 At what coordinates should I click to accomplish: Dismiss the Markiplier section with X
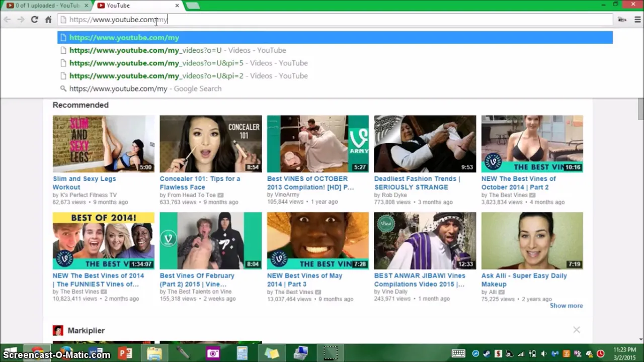(577, 330)
